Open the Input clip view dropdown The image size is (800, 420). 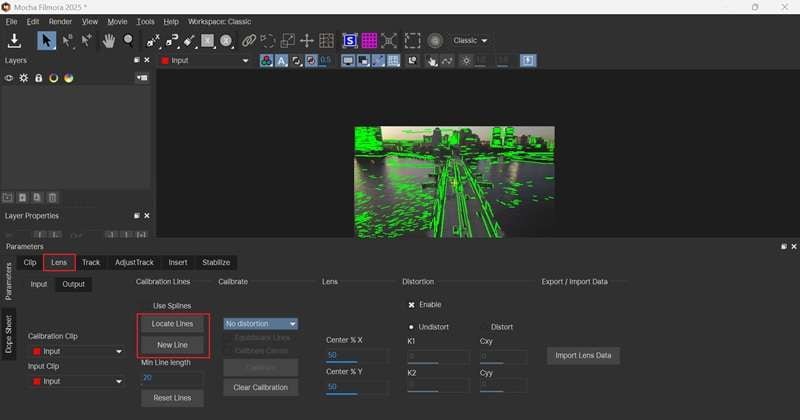click(x=205, y=61)
